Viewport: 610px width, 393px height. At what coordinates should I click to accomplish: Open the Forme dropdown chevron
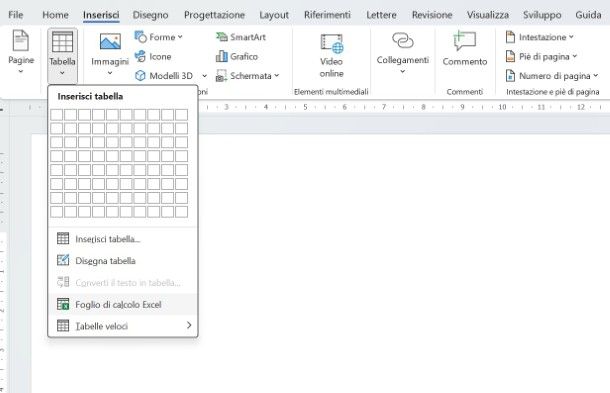pos(180,37)
